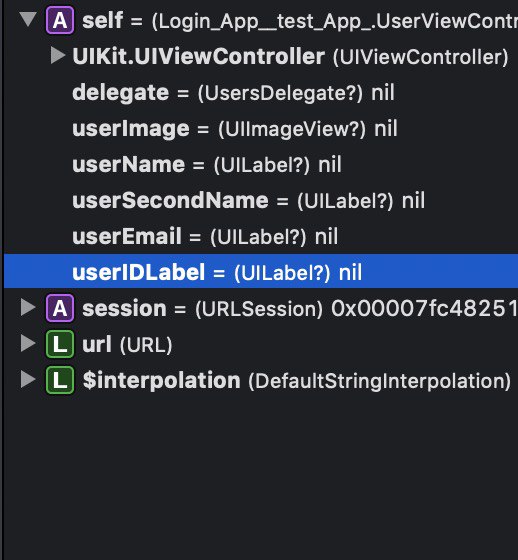Select the userImage variable row
518x560 pixels.
pyautogui.click(x=261, y=129)
